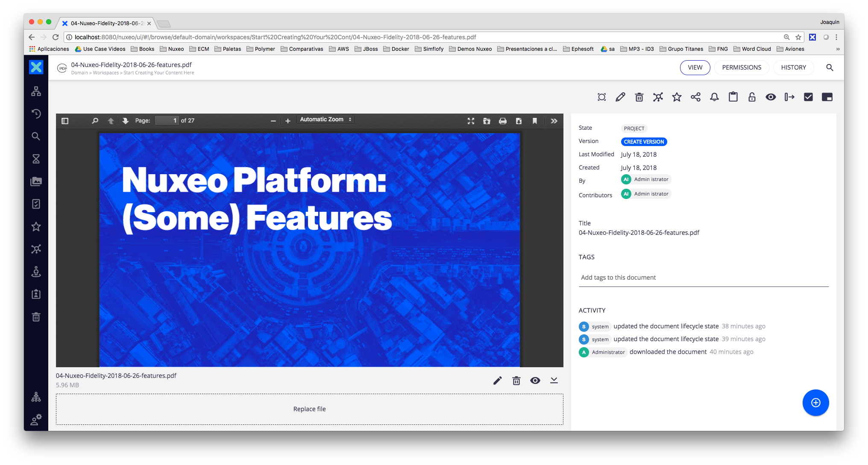Open Recently Viewed history in sidebar
The height and width of the screenshot is (465, 868).
click(x=36, y=114)
